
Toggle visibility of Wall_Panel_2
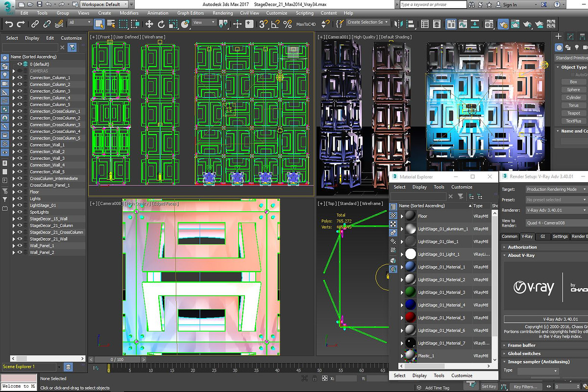tap(20, 252)
